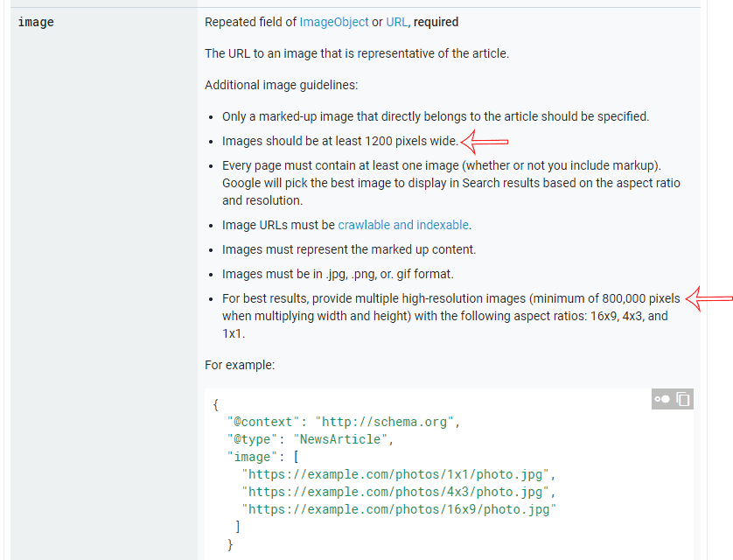Click 'Images must represent the marked up content' bullet

349,249
